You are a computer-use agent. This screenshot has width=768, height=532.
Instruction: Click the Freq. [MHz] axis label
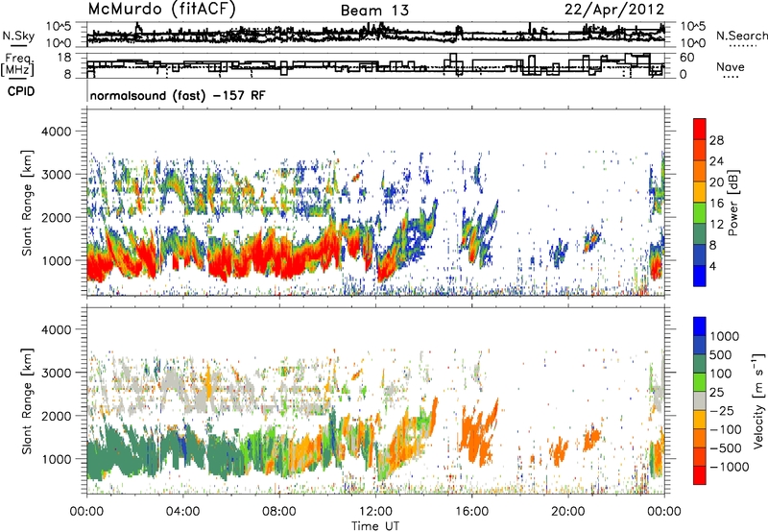point(17,65)
